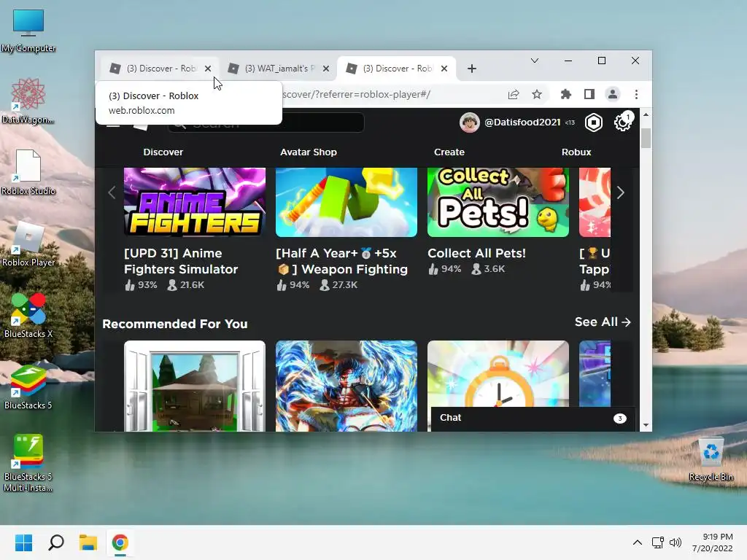Go to the Robux section
This screenshot has height=560, width=747.
click(x=576, y=152)
